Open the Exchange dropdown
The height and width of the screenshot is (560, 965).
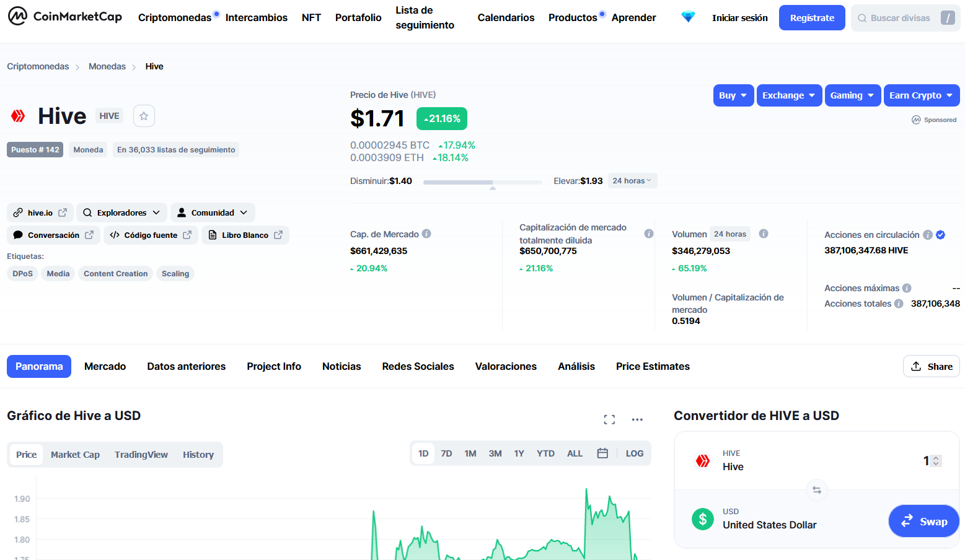(x=789, y=95)
